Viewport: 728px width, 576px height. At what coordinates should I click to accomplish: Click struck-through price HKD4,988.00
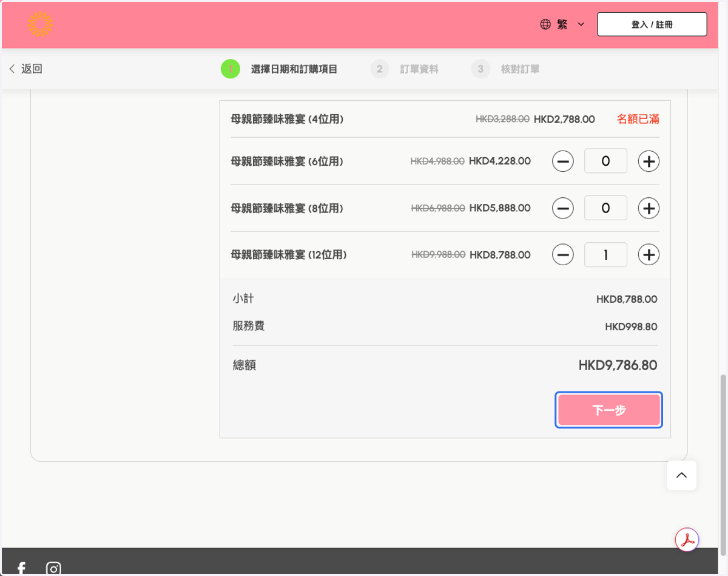[438, 161]
